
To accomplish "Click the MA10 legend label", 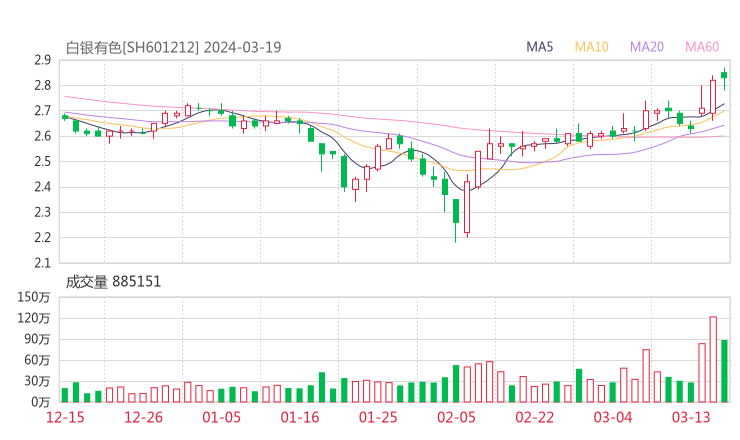I will [591, 47].
